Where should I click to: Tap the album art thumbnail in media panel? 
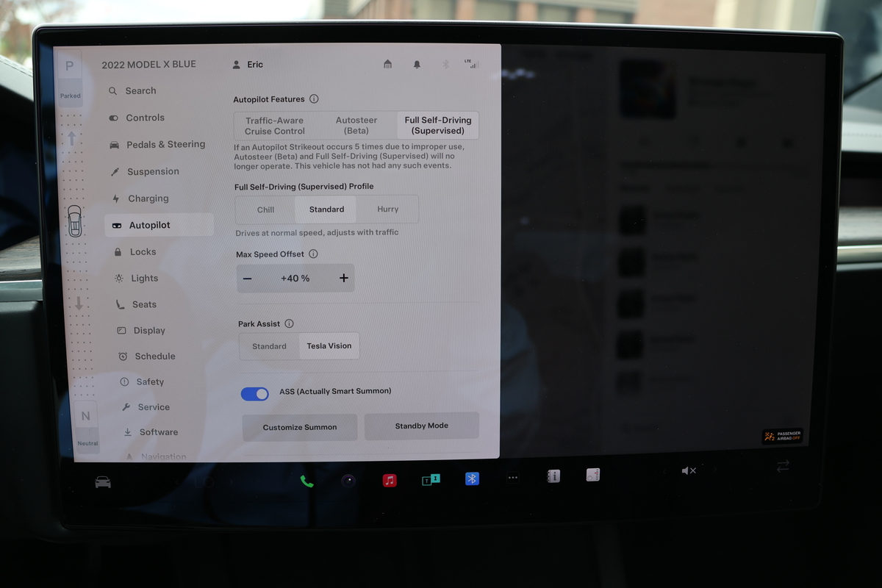[x=648, y=88]
